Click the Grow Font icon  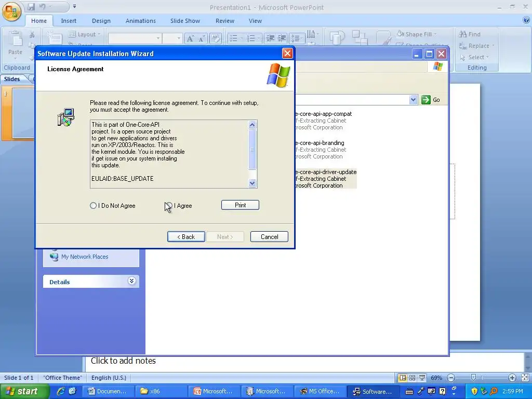click(190, 38)
